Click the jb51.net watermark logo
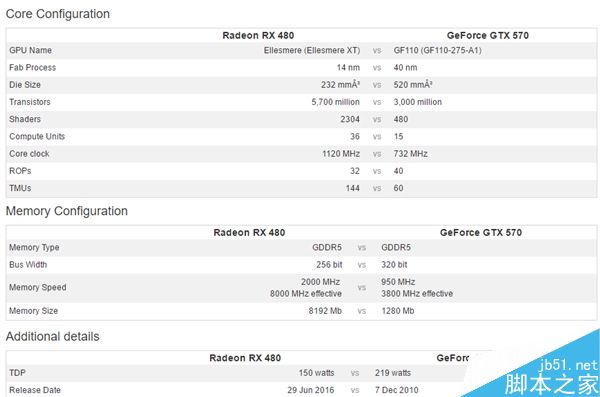 pyautogui.click(x=550, y=377)
